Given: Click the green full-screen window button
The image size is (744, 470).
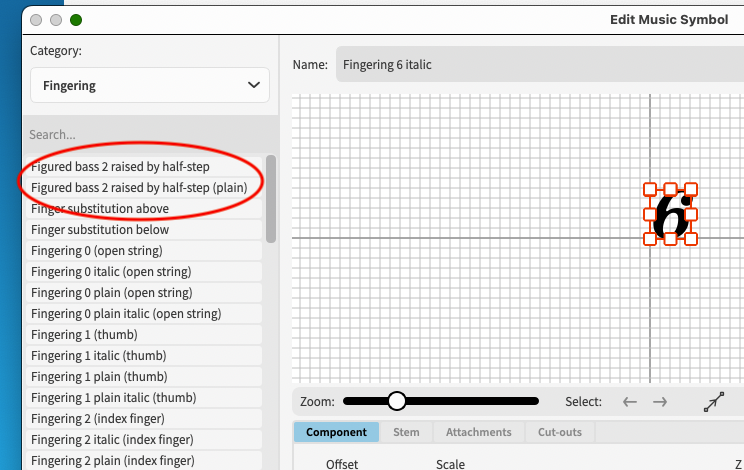Looking at the screenshot, I should [x=76, y=19].
